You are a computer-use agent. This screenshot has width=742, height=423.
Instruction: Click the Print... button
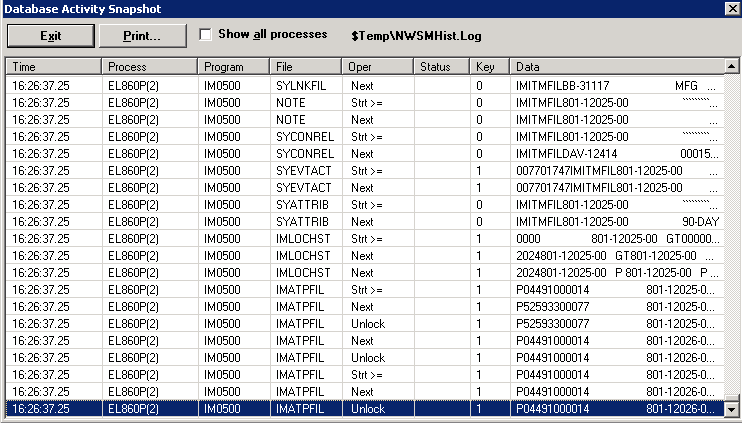[142, 35]
